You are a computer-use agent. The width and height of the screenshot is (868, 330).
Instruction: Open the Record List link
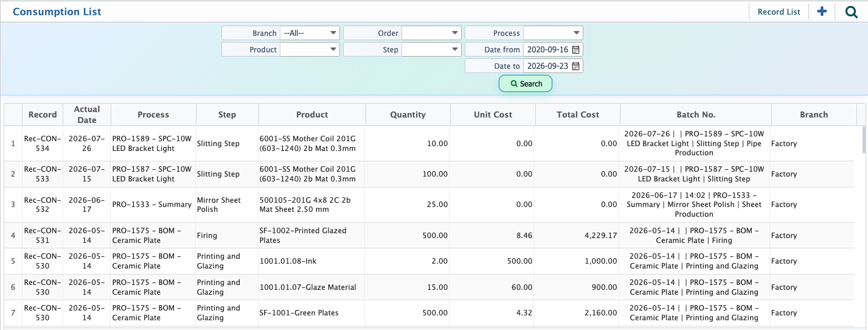click(779, 12)
